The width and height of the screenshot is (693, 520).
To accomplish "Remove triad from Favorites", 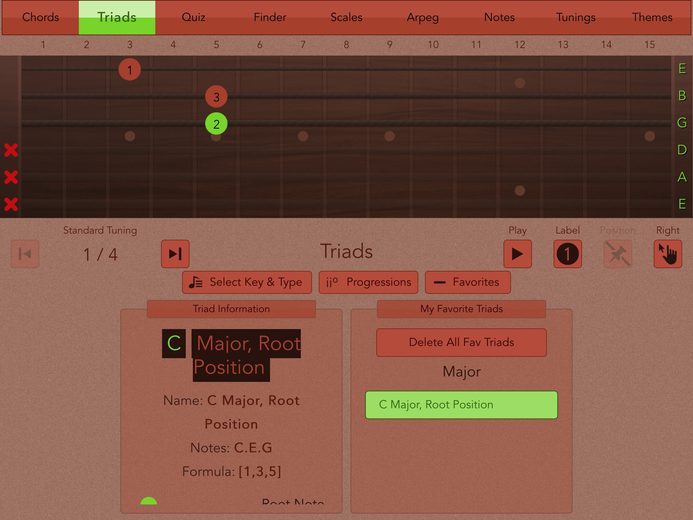I will [x=468, y=282].
